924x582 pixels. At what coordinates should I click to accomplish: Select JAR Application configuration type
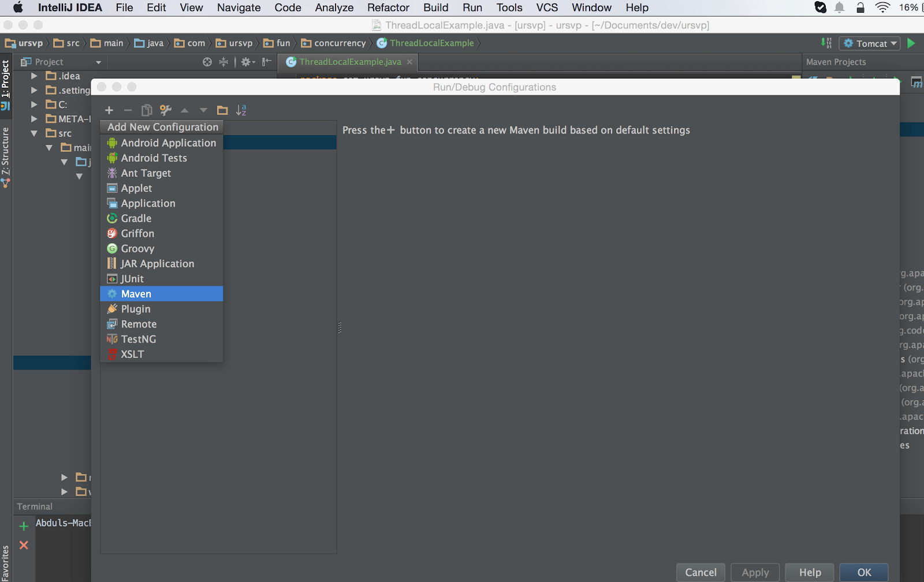162,263
